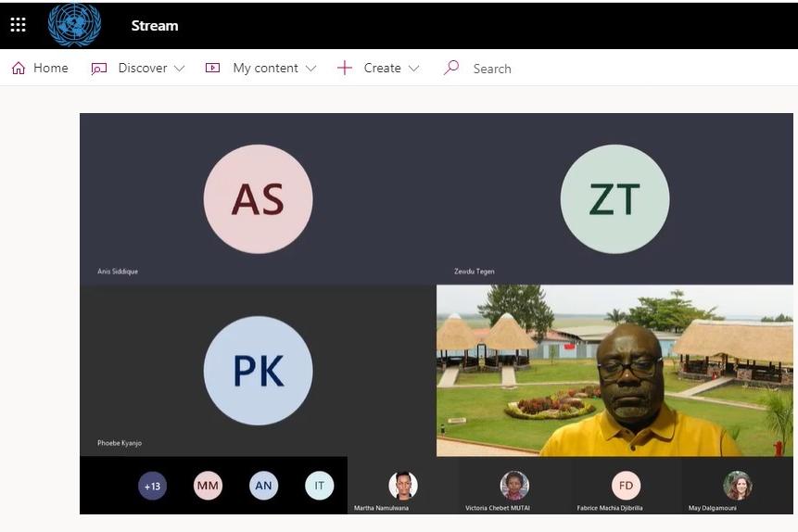Click the Create plus icon
Viewport: 798px width, 532px height.
click(x=345, y=68)
